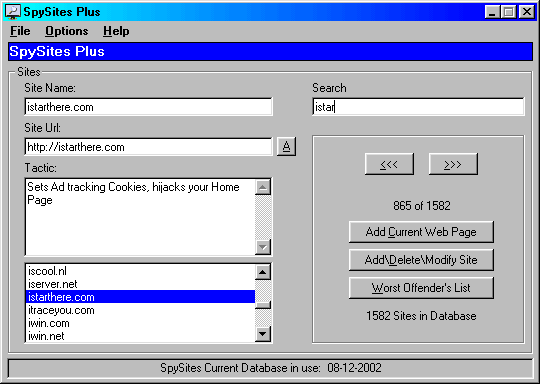Screen dimensions: 540x384
Task: Click the SpySites Plus title bar icon
Action: point(13,12)
